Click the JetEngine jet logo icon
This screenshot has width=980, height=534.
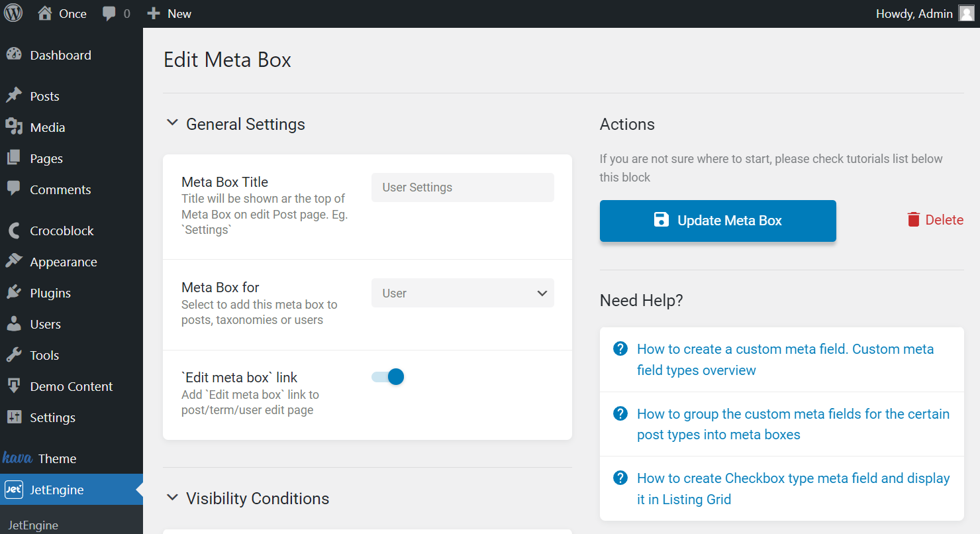point(14,490)
